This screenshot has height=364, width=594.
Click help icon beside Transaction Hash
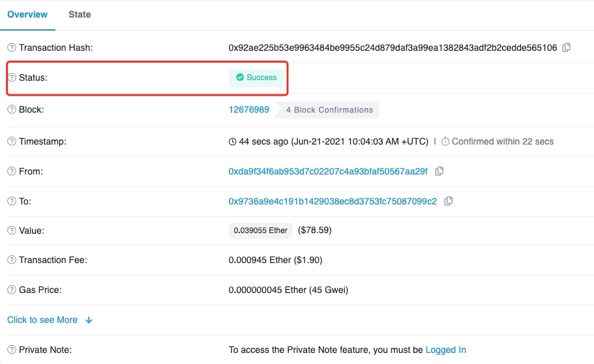tap(12, 48)
